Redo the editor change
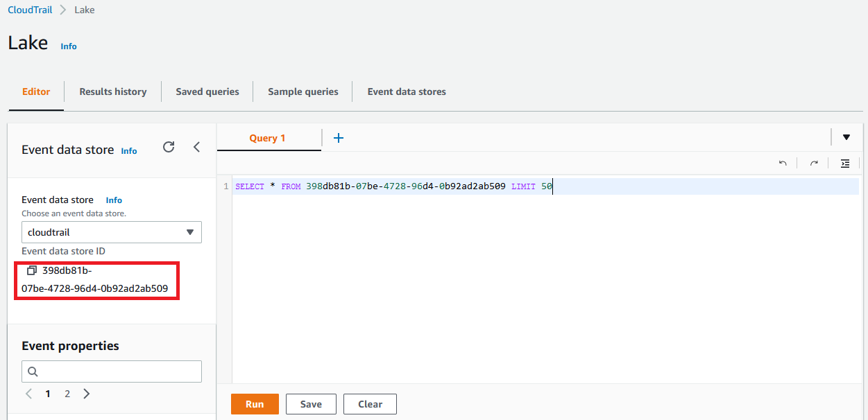The width and height of the screenshot is (868, 420). pos(814,164)
